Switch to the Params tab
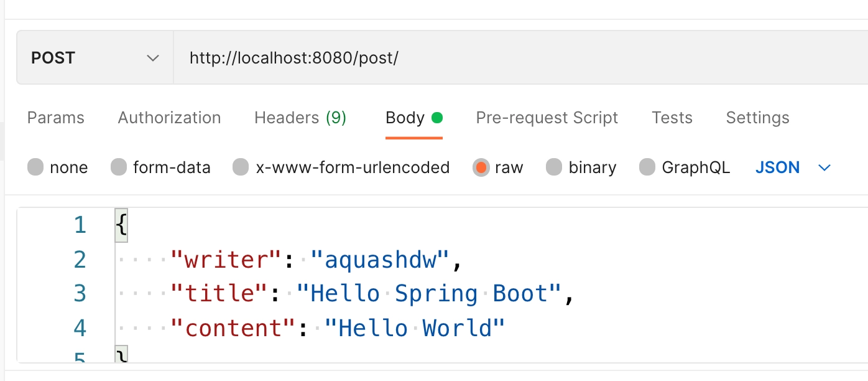 pyautogui.click(x=56, y=118)
